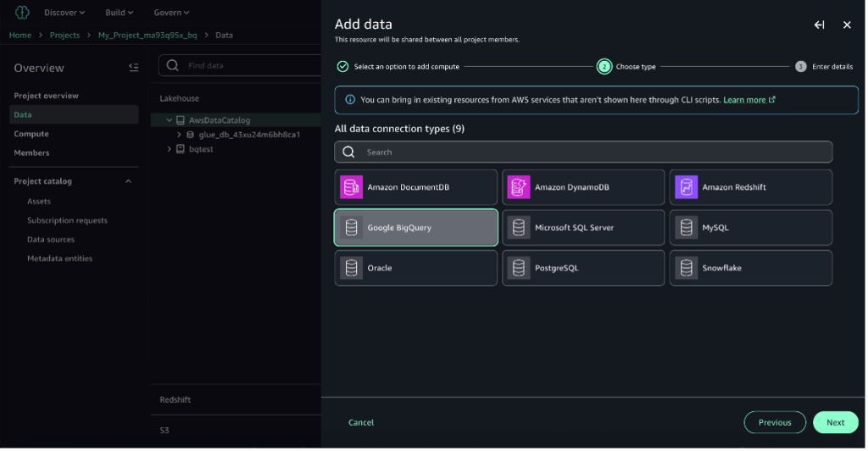Open the Build dropdown menu
Viewport: 868px width, 451px height.
[120, 13]
